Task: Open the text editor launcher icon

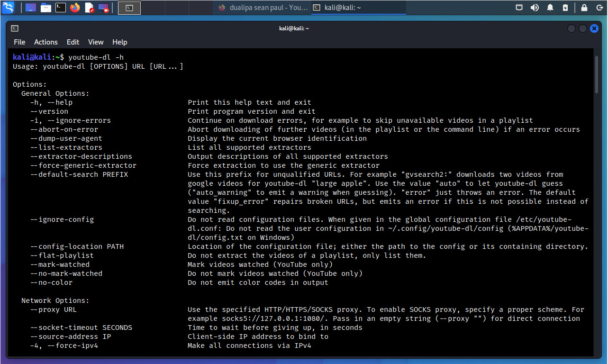Action: [x=89, y=8]
